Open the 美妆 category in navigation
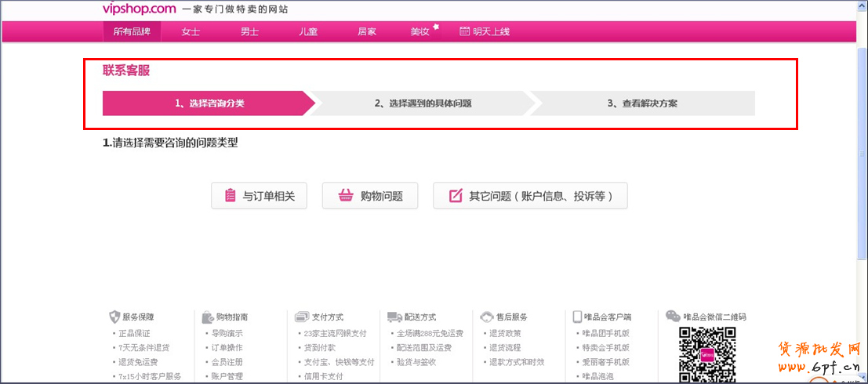 tap(420, 31)
